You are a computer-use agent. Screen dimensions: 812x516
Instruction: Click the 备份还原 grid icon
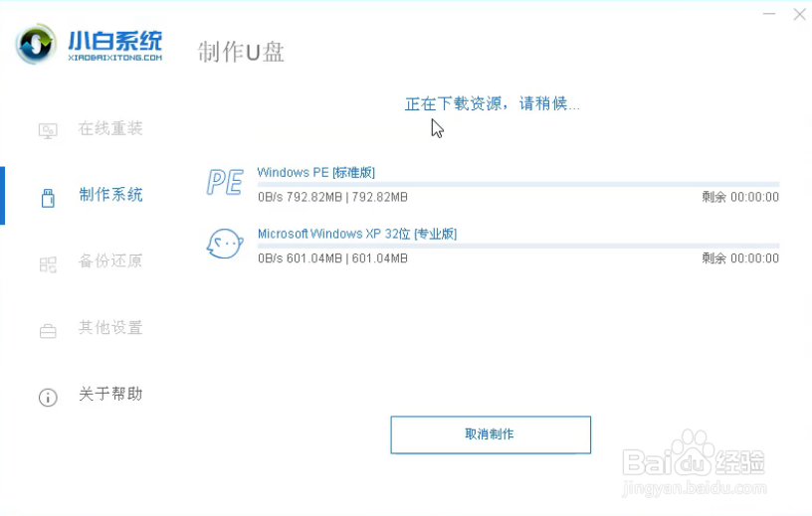48,265
